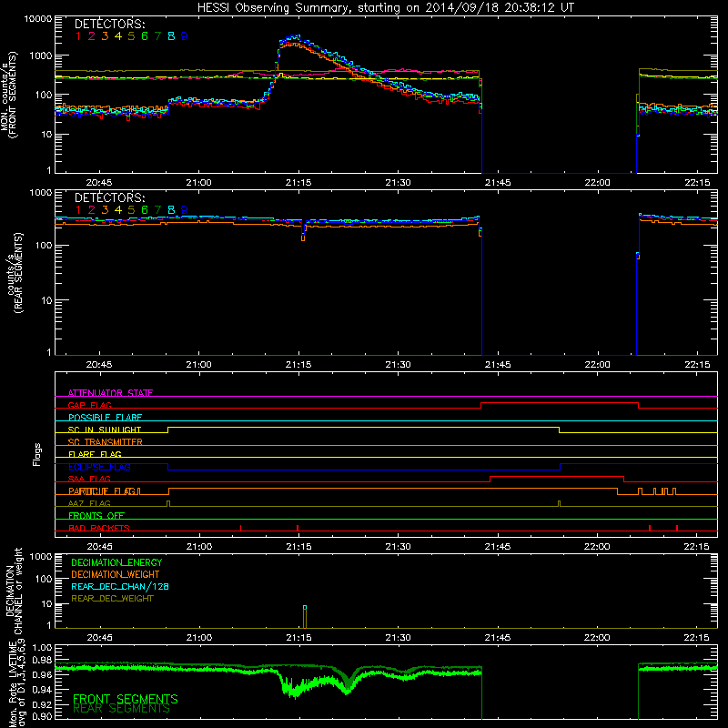Screen dimensions: 728x728
Task: Click the dark green REAR SEGMENTS livetime legend
Action: click(121, 709)
